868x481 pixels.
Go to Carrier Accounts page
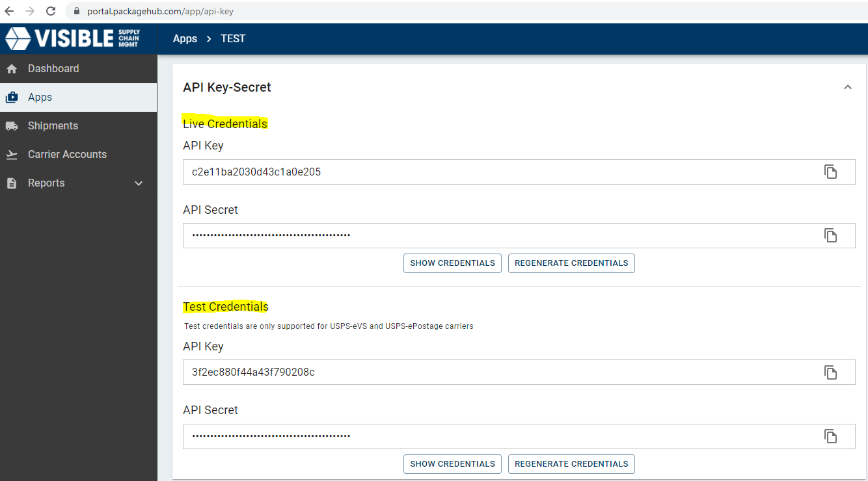[67, 155]
